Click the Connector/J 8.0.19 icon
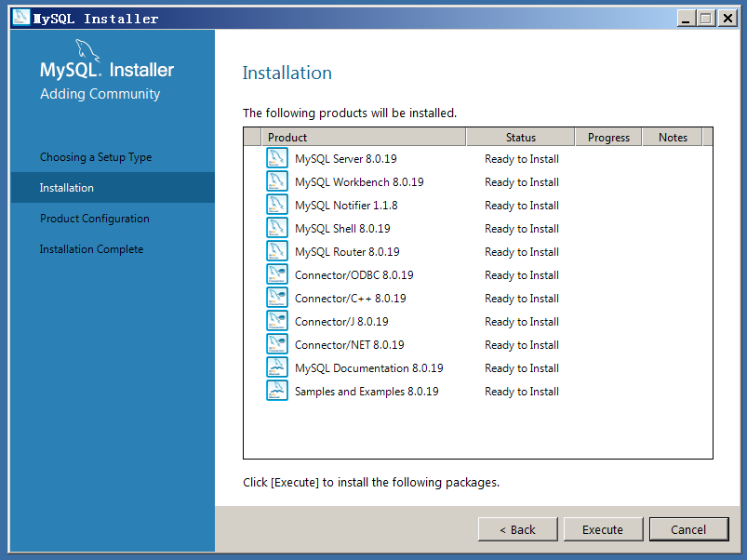This screenshot has width=747, height=560. pos(277,322)
